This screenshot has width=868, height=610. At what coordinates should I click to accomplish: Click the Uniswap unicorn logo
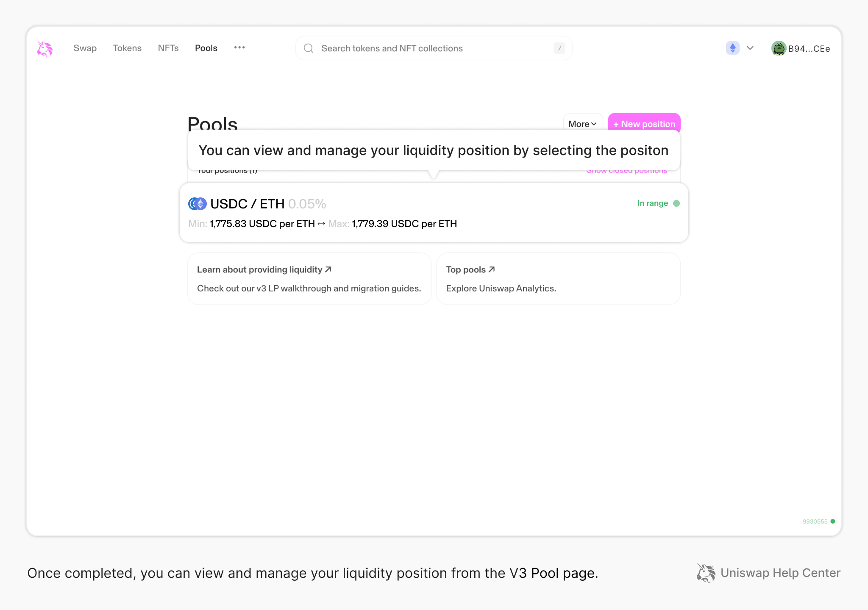[44, 48]
